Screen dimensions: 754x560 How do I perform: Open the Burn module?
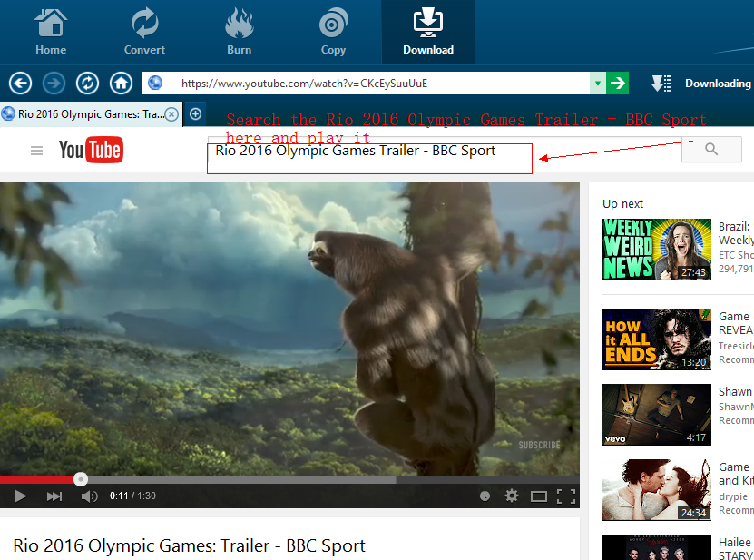point(239,32)
